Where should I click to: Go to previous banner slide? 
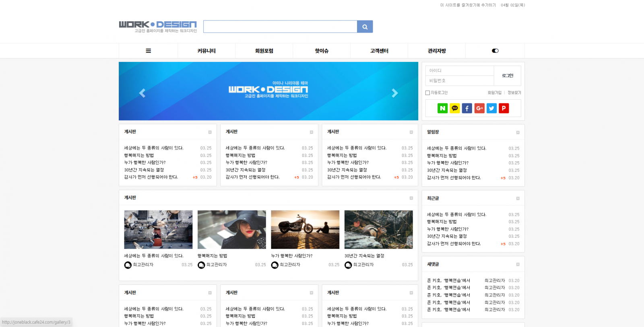(142, 93)
